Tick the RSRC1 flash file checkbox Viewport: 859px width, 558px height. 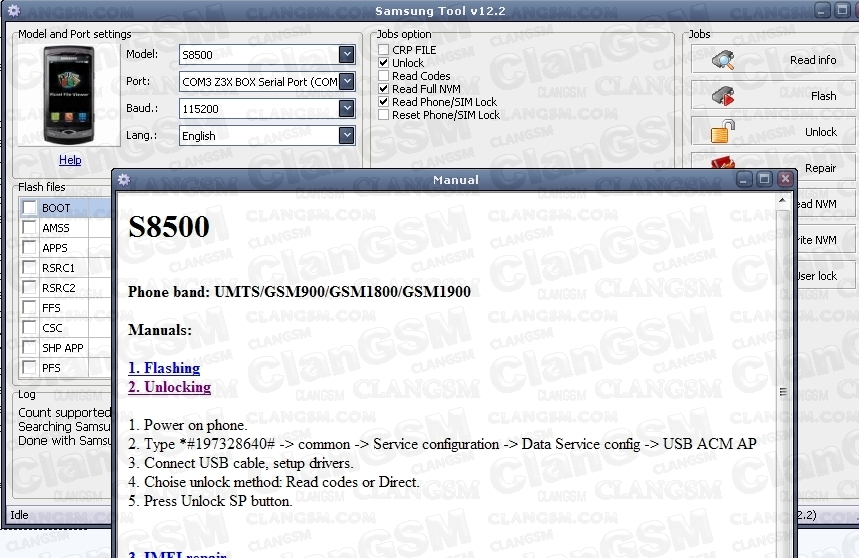click(x=29, y=268)
